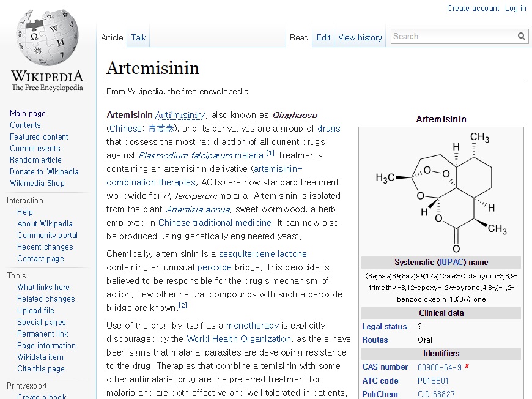Screen dimensions: 532x399
Task: Click the red X next to CAS number
Action: tap(467, 366)
